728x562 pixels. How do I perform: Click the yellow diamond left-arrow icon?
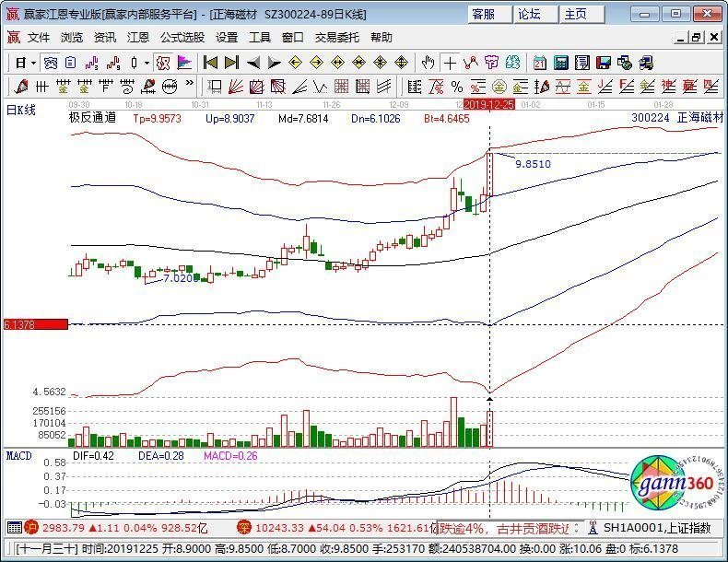point(295,63)
